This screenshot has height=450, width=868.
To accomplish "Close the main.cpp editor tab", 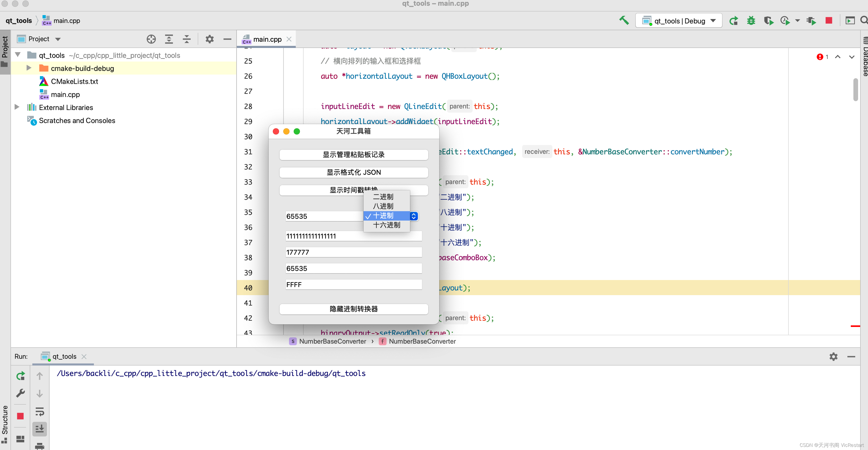I will [x=289, y=39].
